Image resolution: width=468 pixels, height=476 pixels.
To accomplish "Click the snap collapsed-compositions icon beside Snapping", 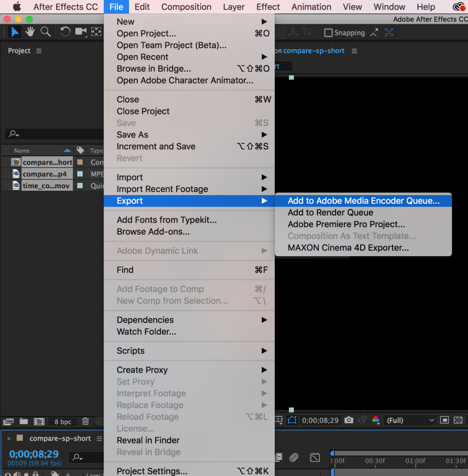I will pos(374,33).
